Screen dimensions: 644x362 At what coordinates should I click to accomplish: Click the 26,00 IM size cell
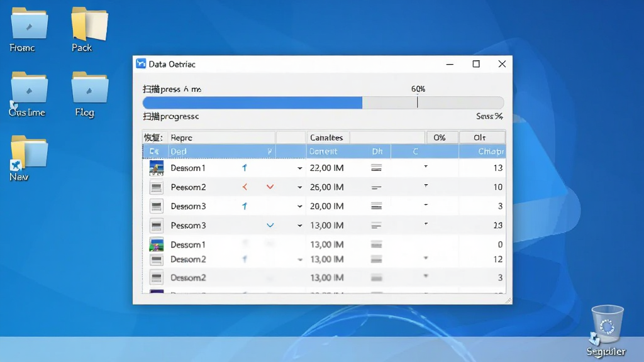[326, 187]
